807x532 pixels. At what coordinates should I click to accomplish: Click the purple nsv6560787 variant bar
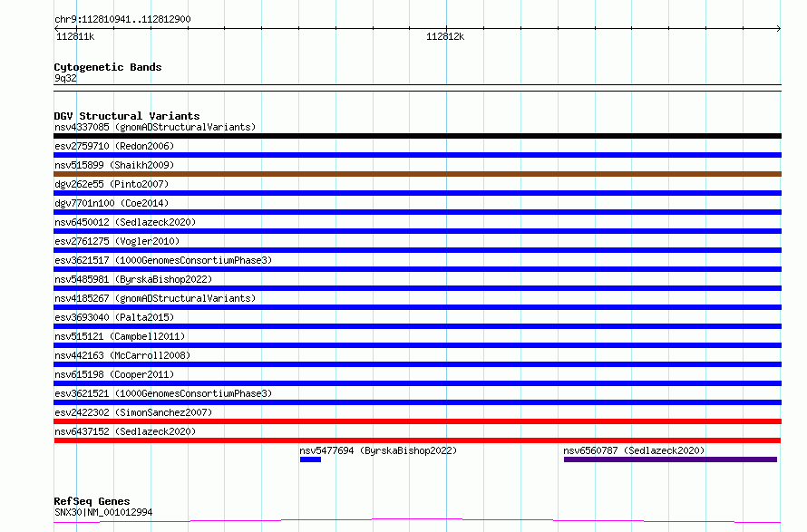pyautogui.click(x=671, y=459)
